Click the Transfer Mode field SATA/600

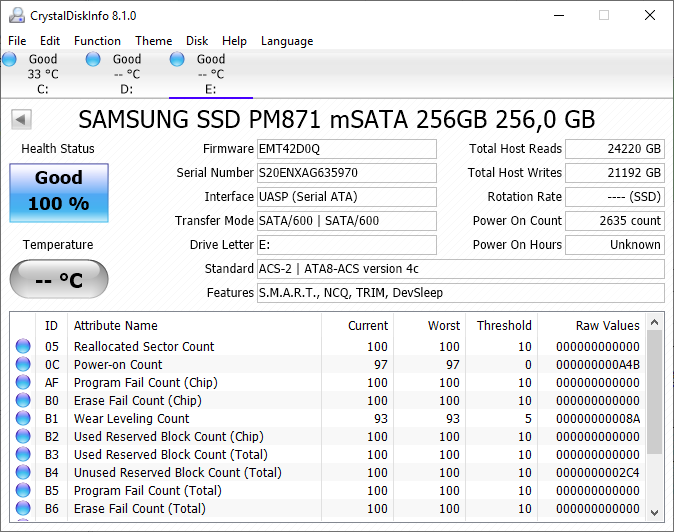(346, 221)
